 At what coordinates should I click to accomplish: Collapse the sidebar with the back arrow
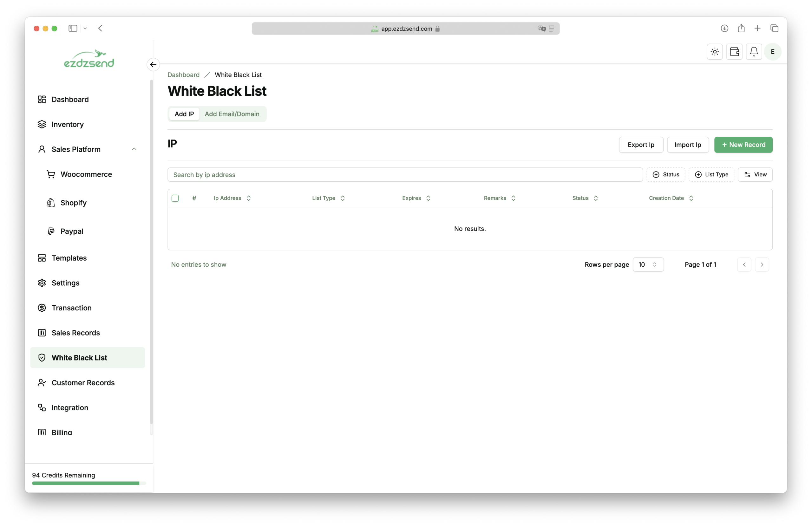point(153,64)
